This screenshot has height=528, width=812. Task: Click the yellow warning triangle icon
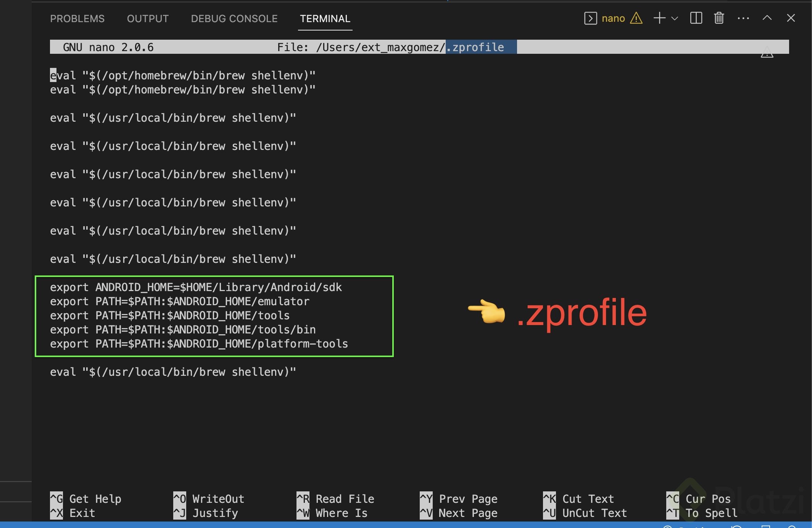tap(636, 18)
